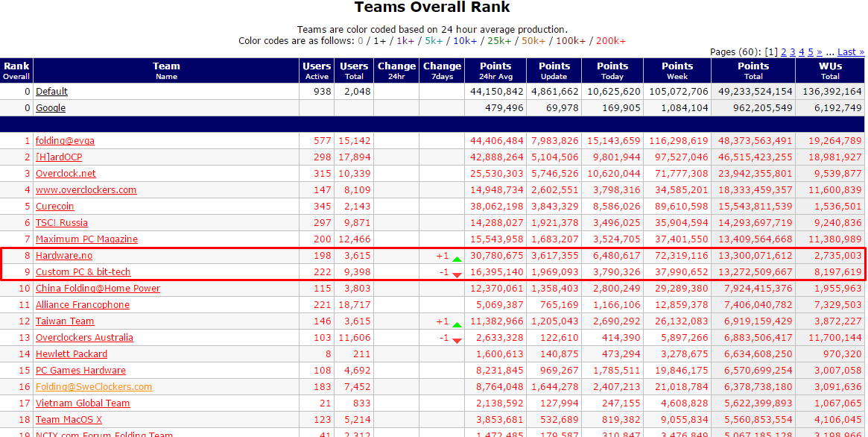Click the 5k+ color code label
The image size is (868, 437).
(x=434, y=41)
